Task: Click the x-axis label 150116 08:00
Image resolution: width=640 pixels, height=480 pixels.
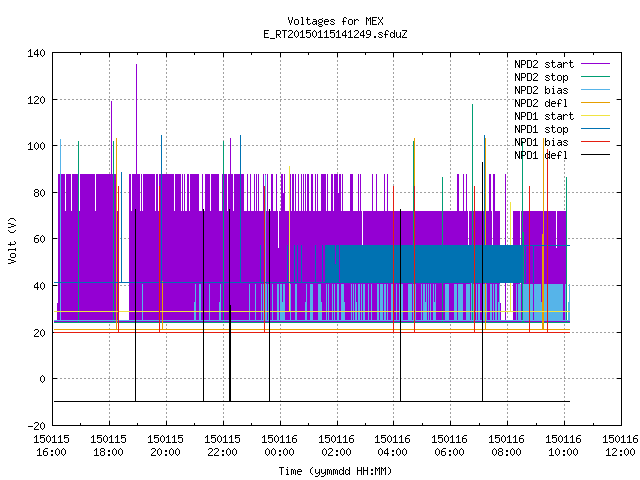Action: point(507,446)
